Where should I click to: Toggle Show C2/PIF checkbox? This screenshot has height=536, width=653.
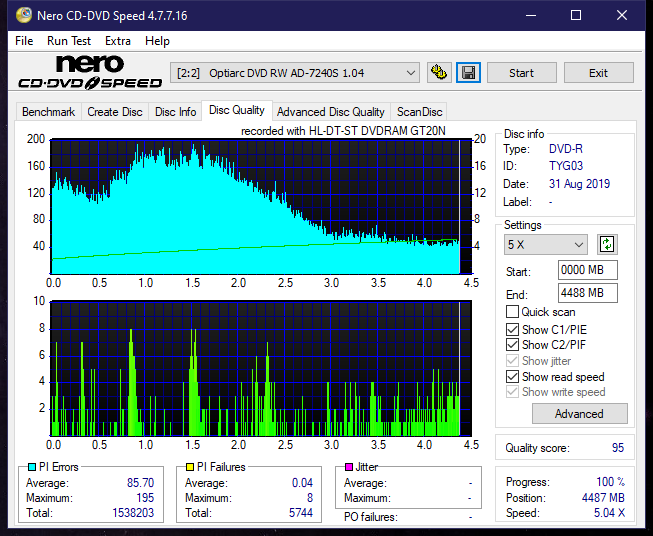[512, 344]
